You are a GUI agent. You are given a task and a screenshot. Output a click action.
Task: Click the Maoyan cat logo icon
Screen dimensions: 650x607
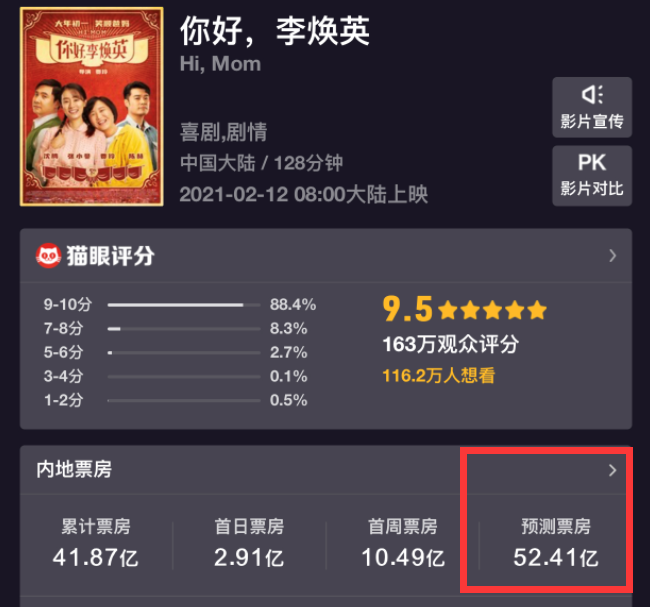click(x=48, y=255)
